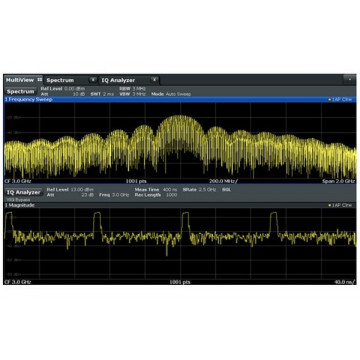Click the 200.0 MHz/ division label
Screen dimensions: 360x360
pos(224,181)
